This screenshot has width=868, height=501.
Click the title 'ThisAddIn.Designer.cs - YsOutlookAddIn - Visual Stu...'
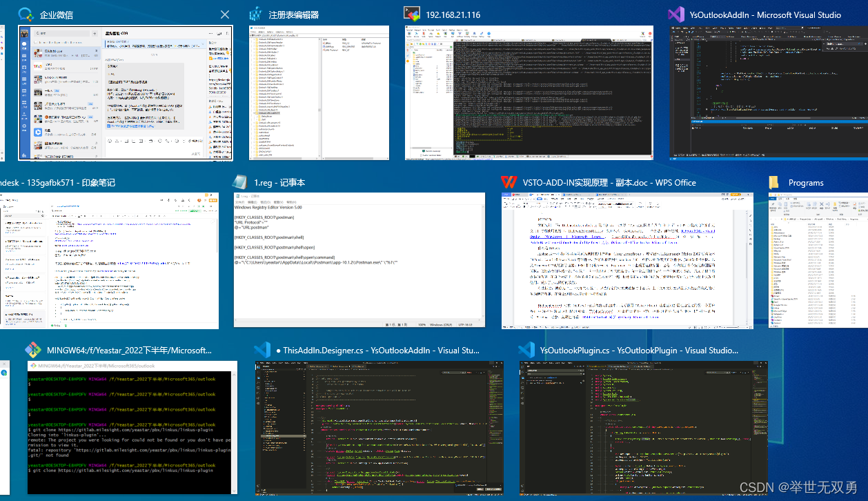377,351
